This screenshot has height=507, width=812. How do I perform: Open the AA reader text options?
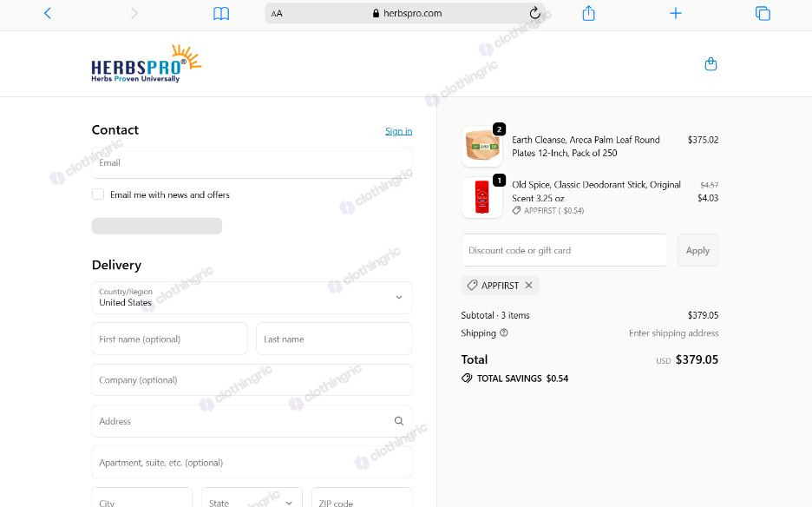click(x=277, y=14)
